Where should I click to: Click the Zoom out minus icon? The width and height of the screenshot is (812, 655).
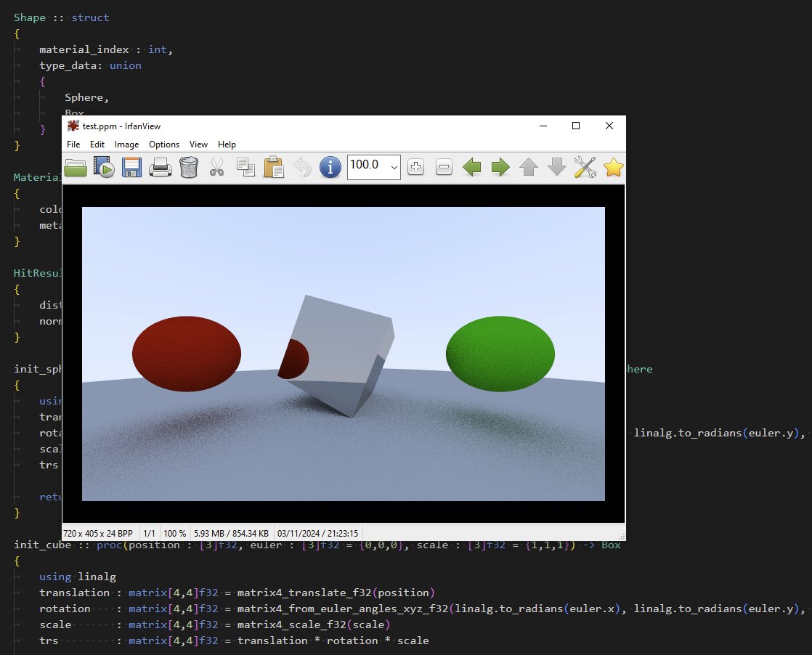click(444, 167)
